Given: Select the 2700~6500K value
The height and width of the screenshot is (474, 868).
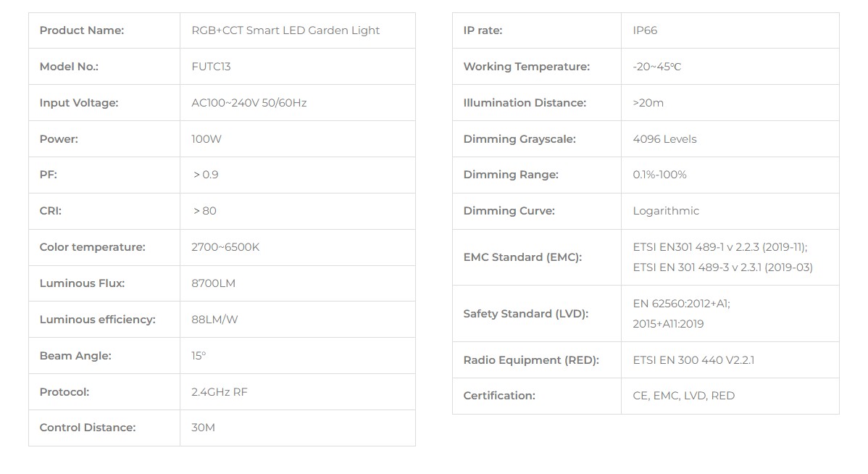Looking at the screenshot, I should coord(225,247).
